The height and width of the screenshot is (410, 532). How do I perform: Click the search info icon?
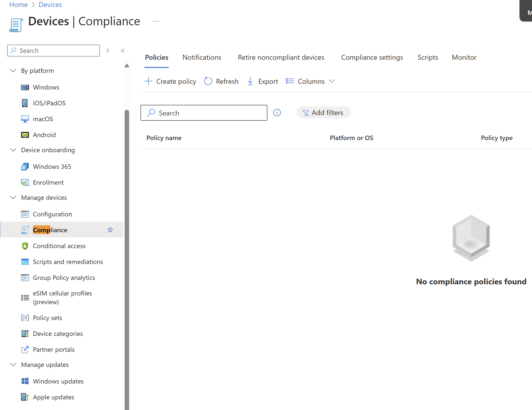point(277,113)
